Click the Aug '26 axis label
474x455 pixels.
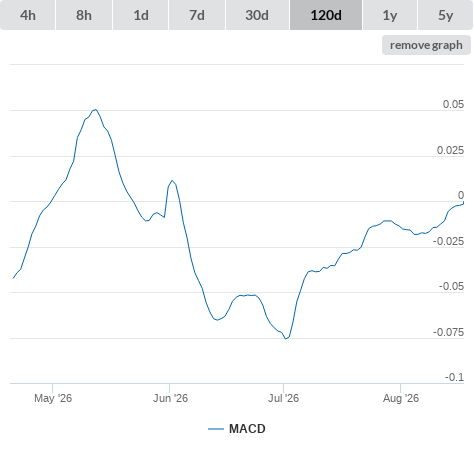click(x=401, y=398)
